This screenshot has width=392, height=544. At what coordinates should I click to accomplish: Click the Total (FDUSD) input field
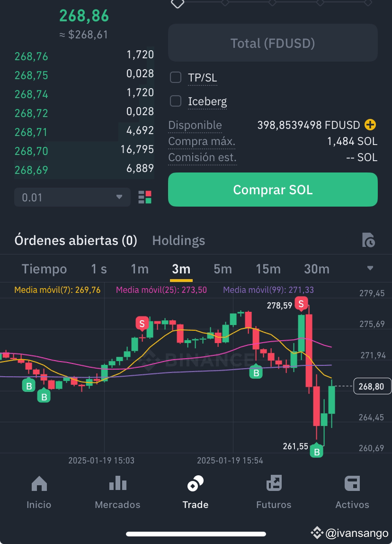click(273, 43)
